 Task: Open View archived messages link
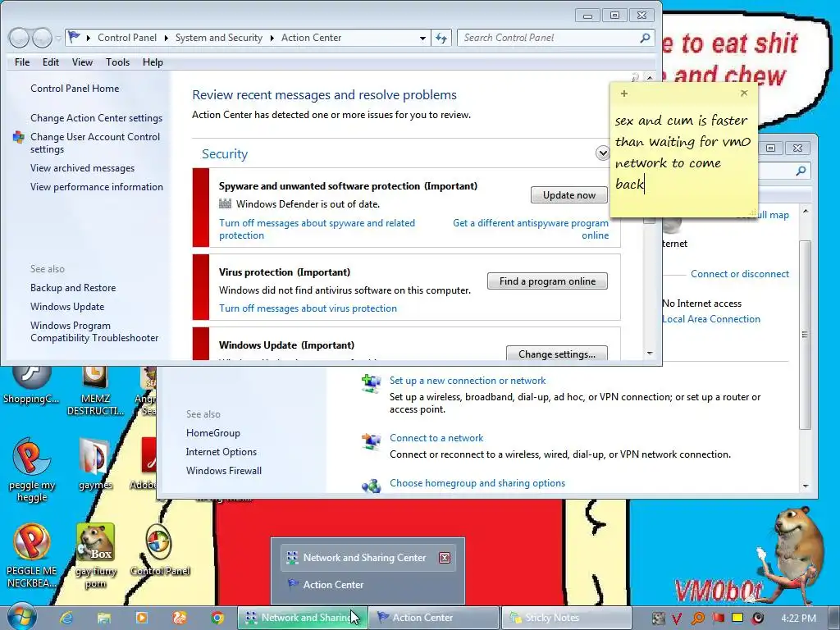tap(83, 168)
